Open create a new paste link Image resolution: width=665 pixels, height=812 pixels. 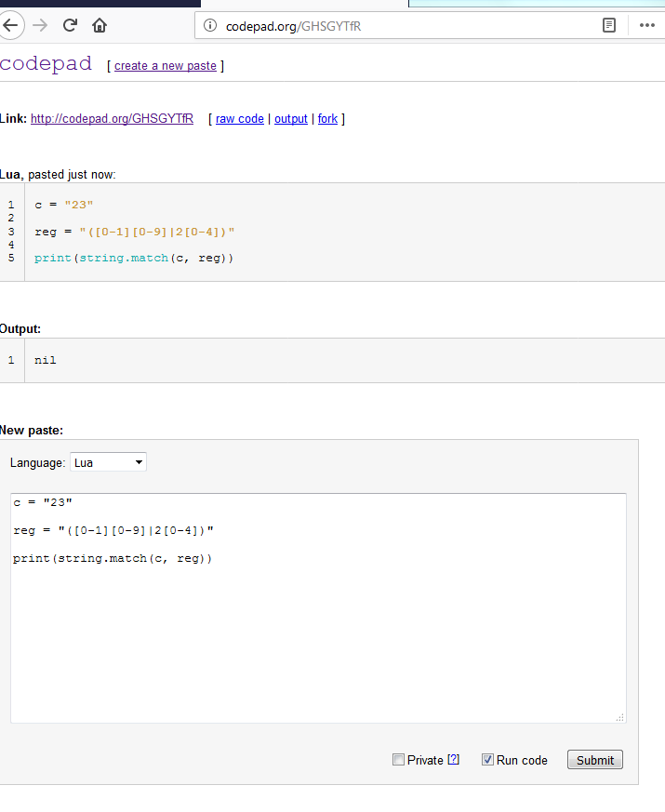[166, 66]
